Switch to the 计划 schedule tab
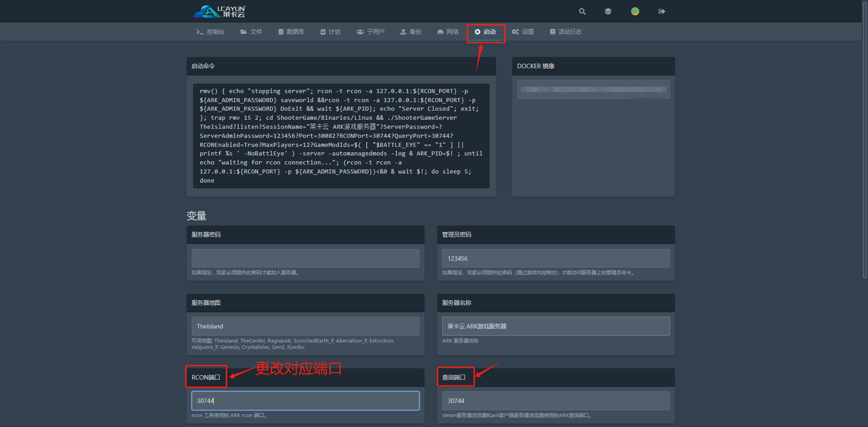 (330, 32)
